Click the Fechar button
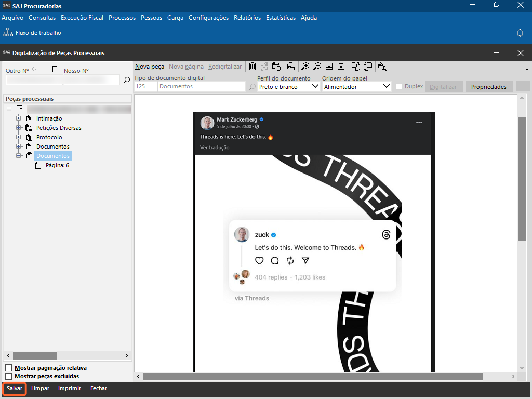The width and height of the screenshot is (532, 399). 98,389
